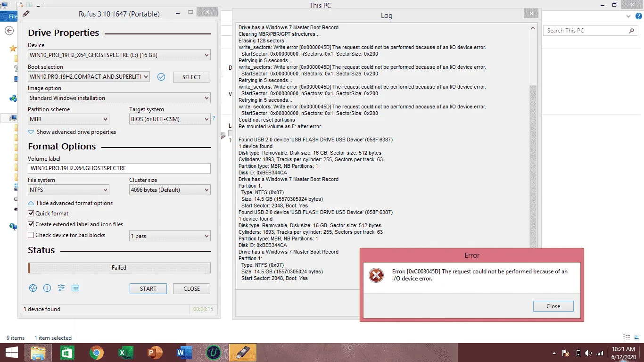Image resolution: width=644 pixels, height=362 pixels.
Task: Show Rufus about information icon
Action: [47, 288]
